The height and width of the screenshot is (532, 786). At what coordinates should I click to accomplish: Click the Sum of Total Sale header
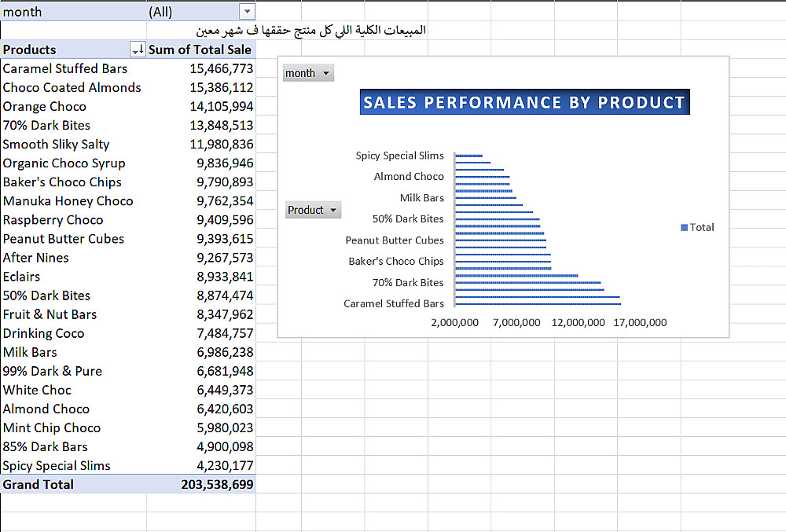point(200,50)
